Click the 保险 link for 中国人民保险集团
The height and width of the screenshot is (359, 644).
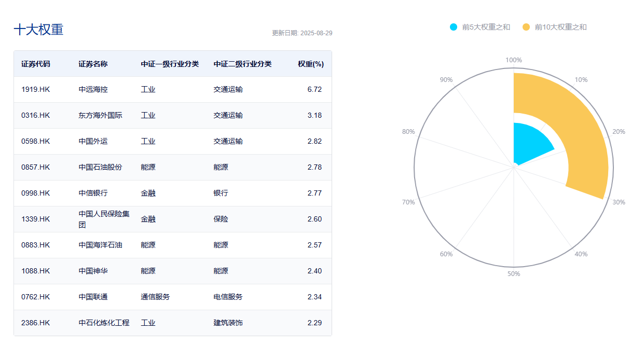pos(221,219)
